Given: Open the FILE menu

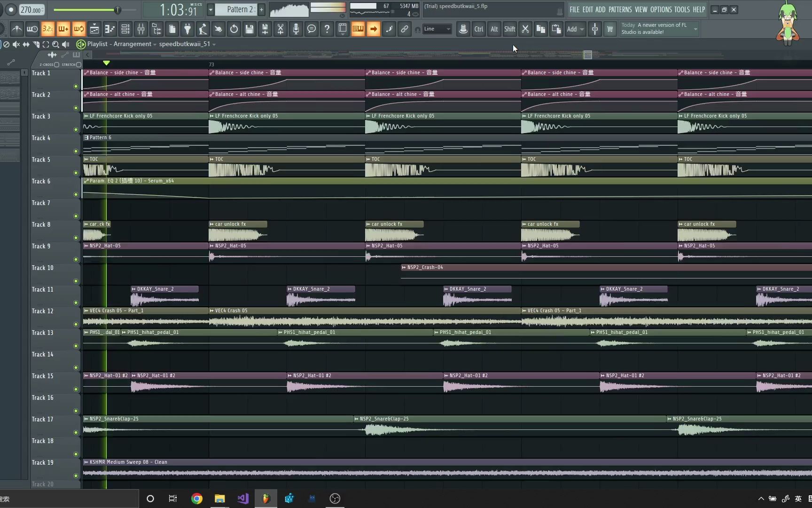Looking at the screenshot, I should (575, 9).
